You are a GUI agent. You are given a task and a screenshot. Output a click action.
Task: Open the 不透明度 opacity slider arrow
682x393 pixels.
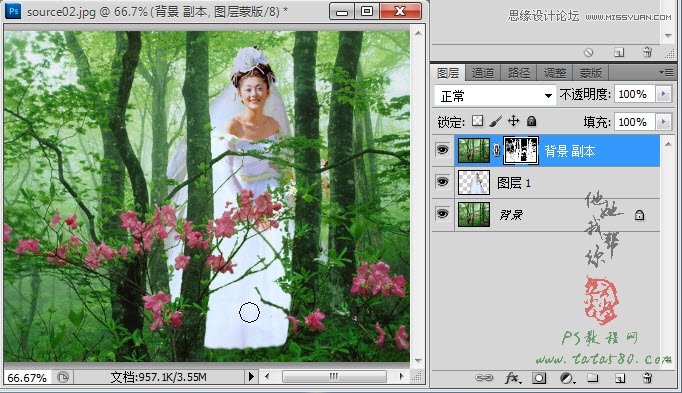click(x=664, y=94)
